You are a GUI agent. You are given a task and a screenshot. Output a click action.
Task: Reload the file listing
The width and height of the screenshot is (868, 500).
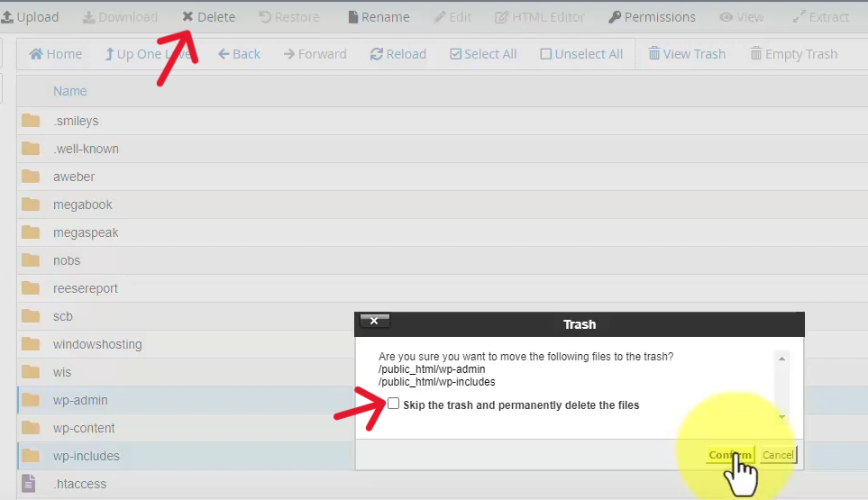(398, 54)
